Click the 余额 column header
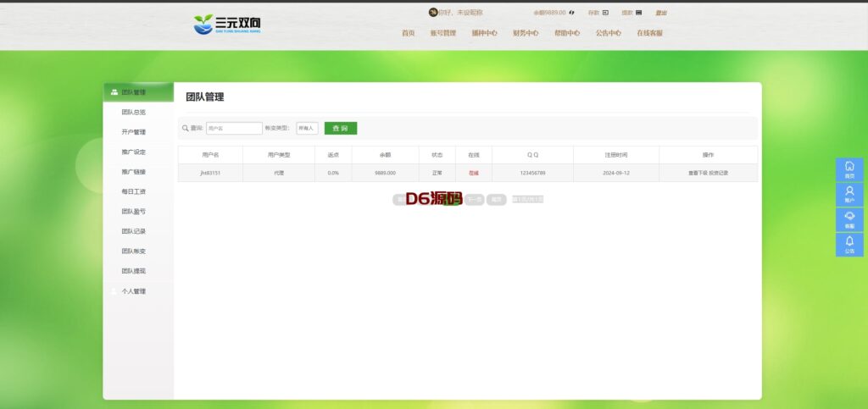868x409 pixels. [385, 155]
